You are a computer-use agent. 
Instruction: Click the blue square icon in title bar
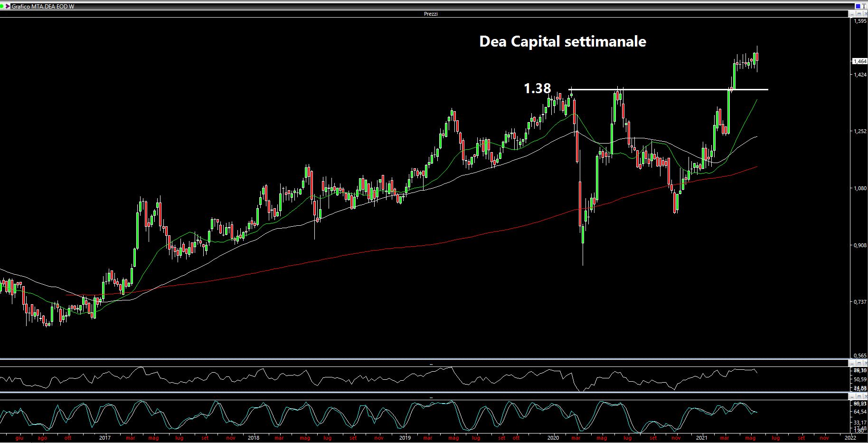tap(858, 6)
